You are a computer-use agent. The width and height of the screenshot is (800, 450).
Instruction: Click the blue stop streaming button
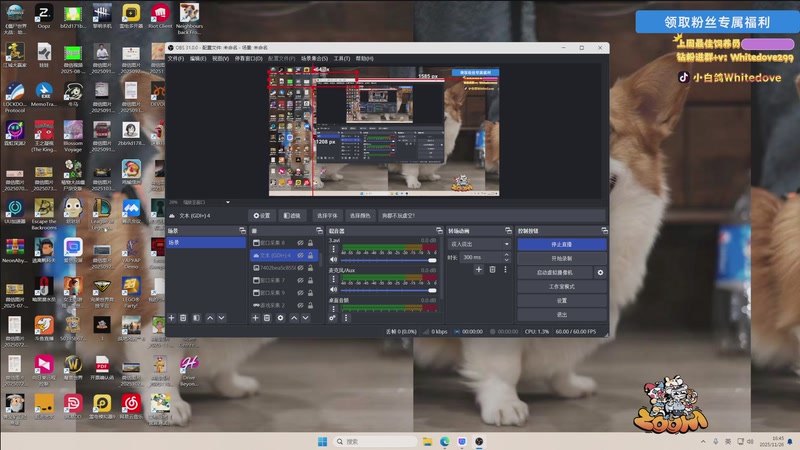(x=562, y=244)
